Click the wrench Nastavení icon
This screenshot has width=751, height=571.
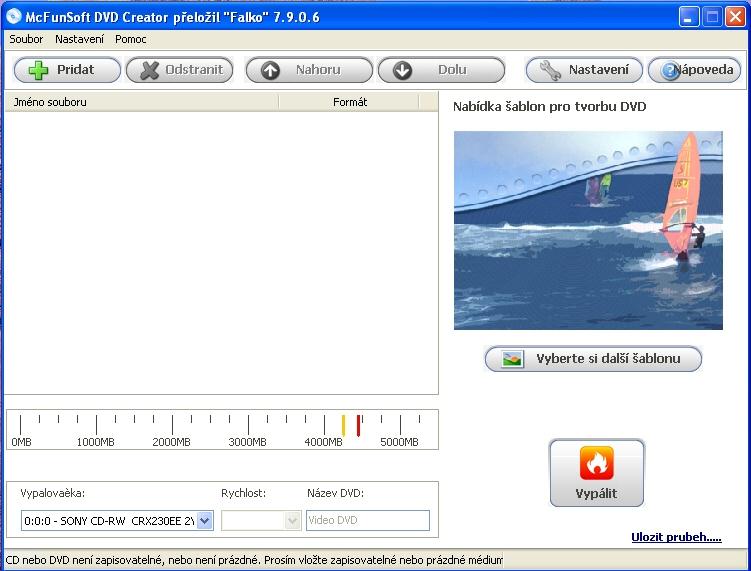[550, 70]
